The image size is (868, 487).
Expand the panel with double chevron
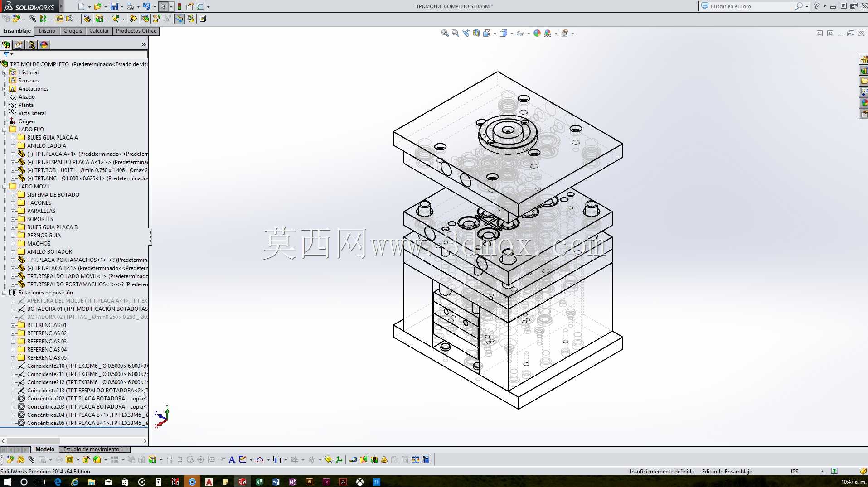click(144, 45)
